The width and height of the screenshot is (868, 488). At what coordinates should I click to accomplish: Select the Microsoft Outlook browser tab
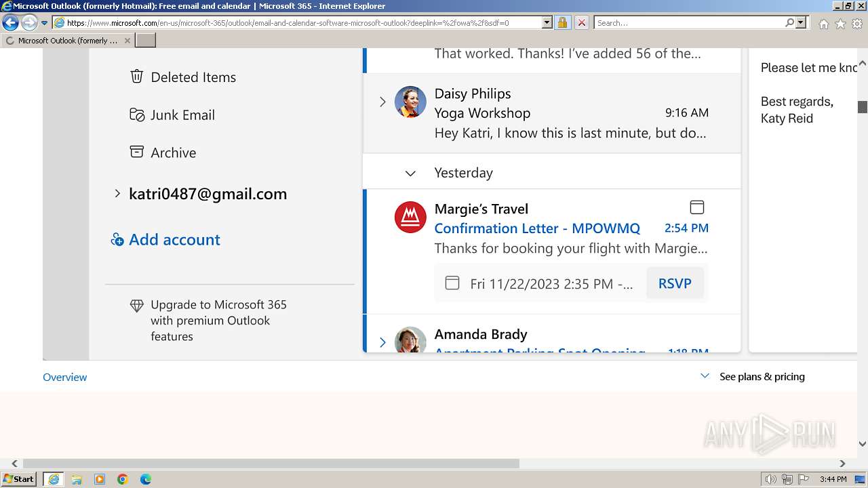[68, 41]
